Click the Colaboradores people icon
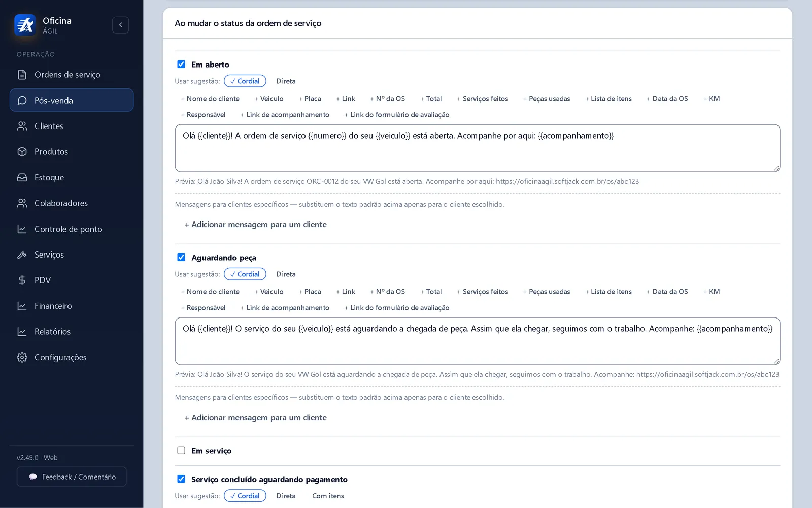This screenshot has width=812, height=508. click(x=22, y=203)
